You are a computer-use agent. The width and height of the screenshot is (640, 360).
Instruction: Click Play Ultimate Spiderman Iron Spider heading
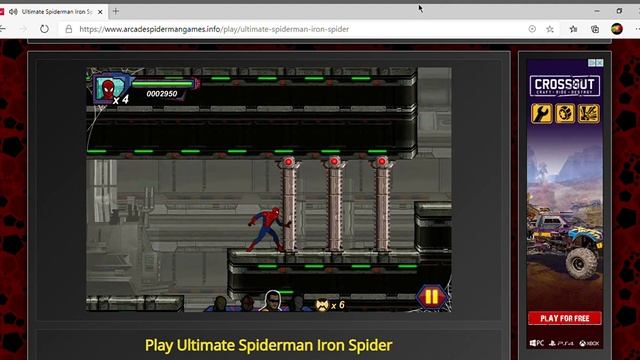[x=269, y=345]
